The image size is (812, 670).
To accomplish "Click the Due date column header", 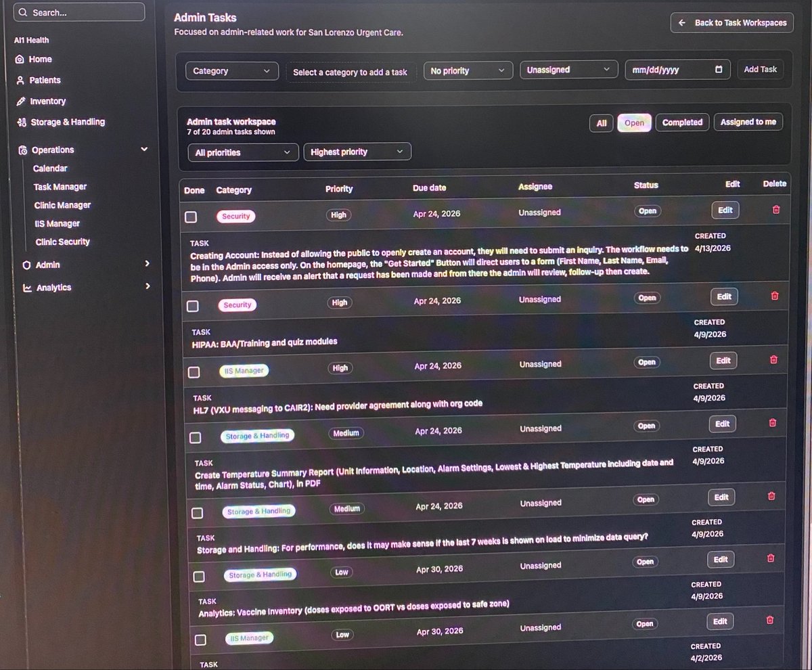I will (x=429, y=187).
